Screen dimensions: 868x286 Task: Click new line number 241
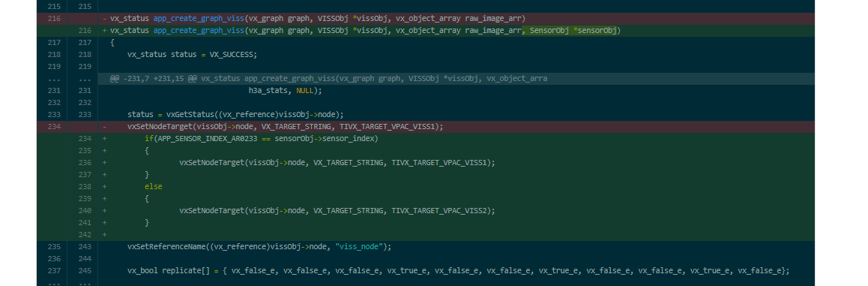[85, 222]
